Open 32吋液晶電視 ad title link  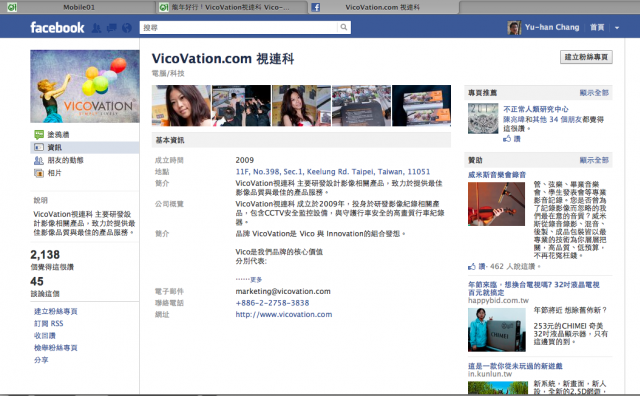[533, 289]
